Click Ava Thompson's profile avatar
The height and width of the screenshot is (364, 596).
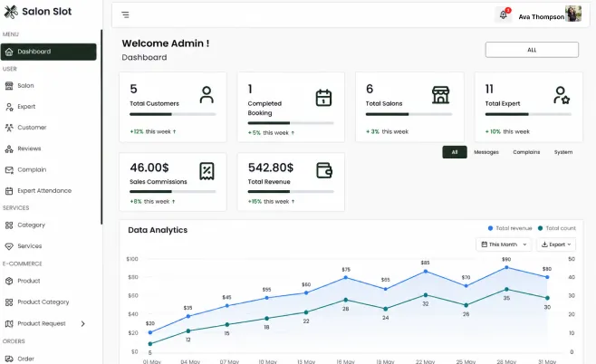[573, 14]
